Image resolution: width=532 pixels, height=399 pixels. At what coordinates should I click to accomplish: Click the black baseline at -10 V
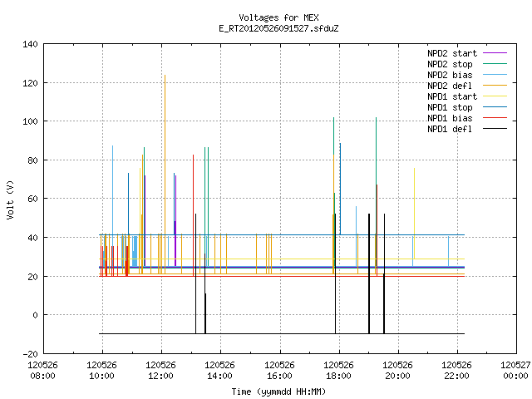tap(282, 333)
